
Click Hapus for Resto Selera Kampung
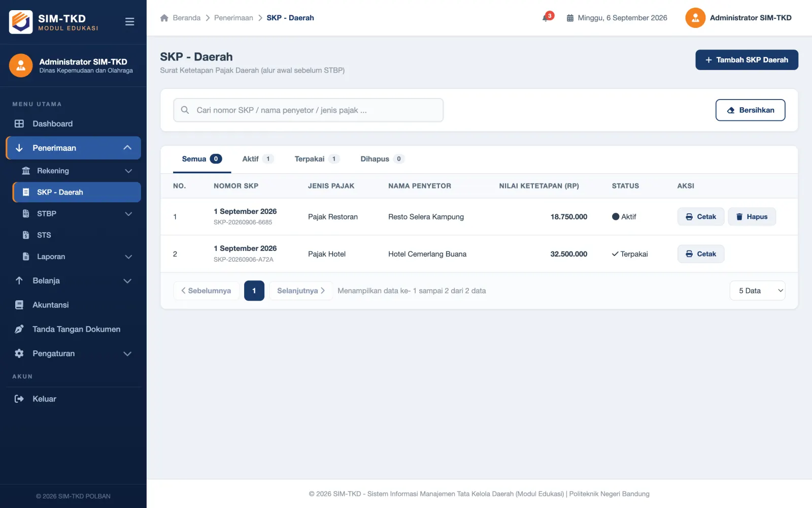pos(752,217)
